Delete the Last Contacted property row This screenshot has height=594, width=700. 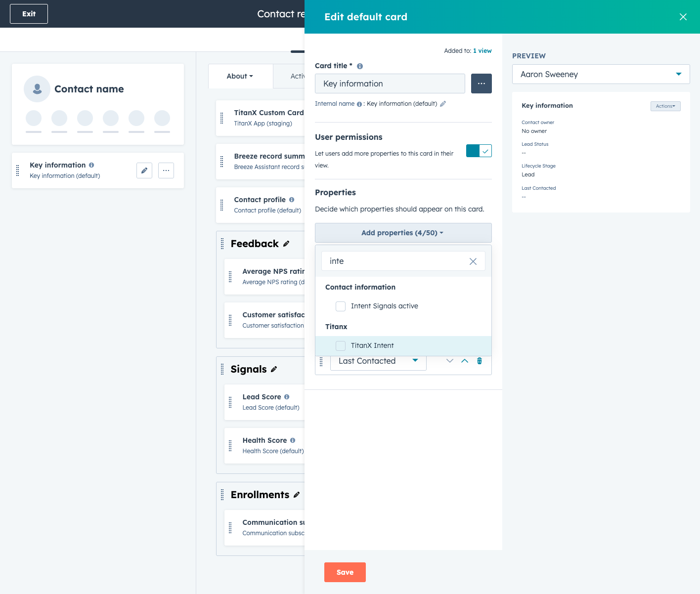pos(479,361)
